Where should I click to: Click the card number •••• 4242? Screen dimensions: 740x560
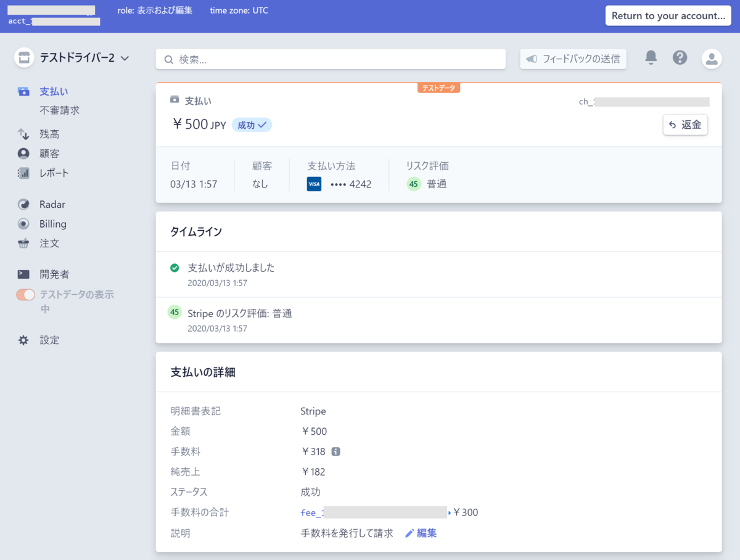tap(351, 184)
